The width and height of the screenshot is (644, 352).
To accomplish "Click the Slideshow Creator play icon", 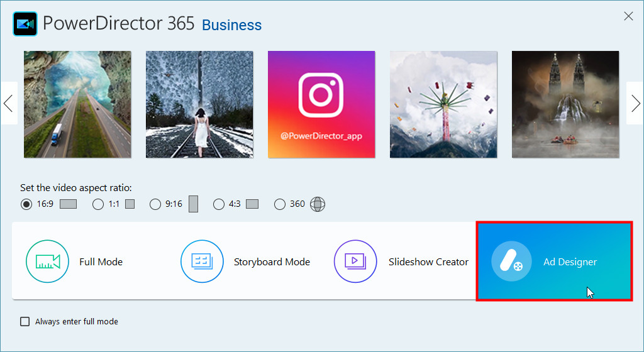I will (x=355, y=261).
